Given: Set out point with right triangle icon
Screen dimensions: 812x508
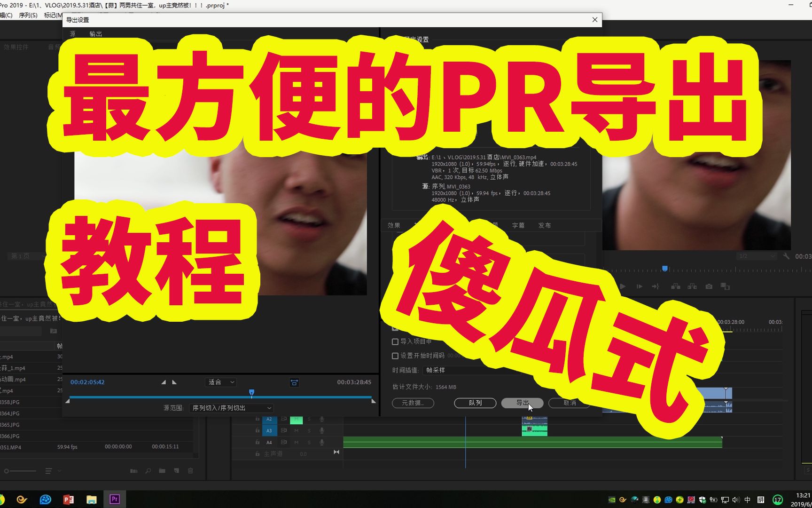Looking at the screenshot, I should click(x=174, y=382).
